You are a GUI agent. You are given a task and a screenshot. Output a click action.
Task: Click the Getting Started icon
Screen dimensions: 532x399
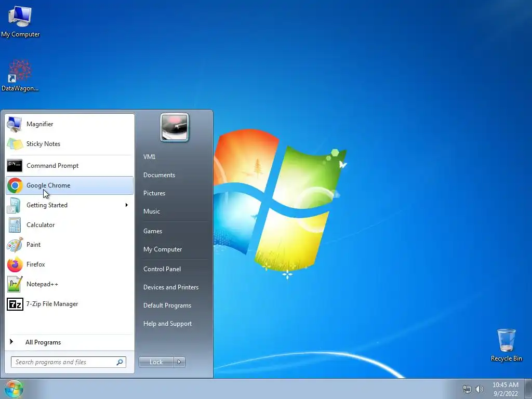(x=15, y=205)
